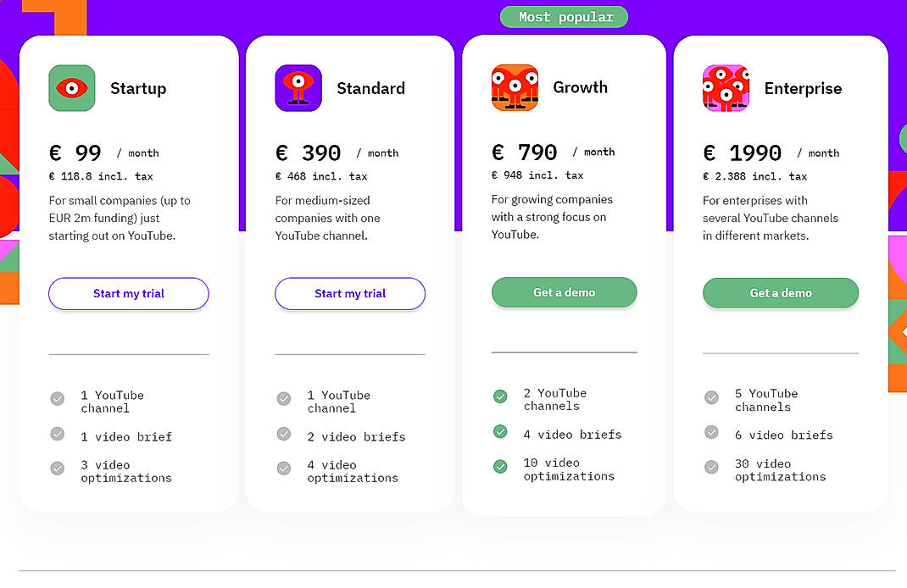Get a demo of the Growth plan
This screenshot has width=907, height=588.
point(564,291)
